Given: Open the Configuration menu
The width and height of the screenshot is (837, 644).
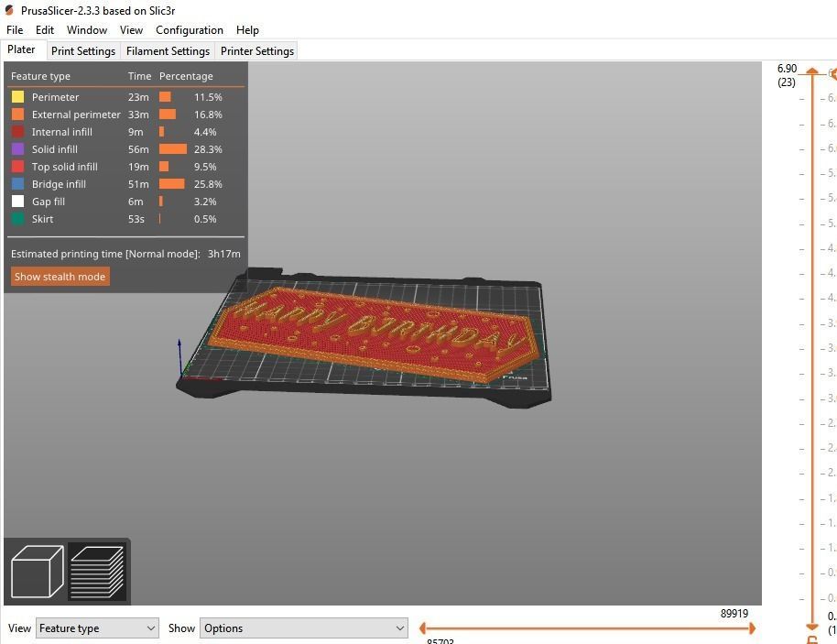Looking at the screenshot, I should click(x=190, y=30).
